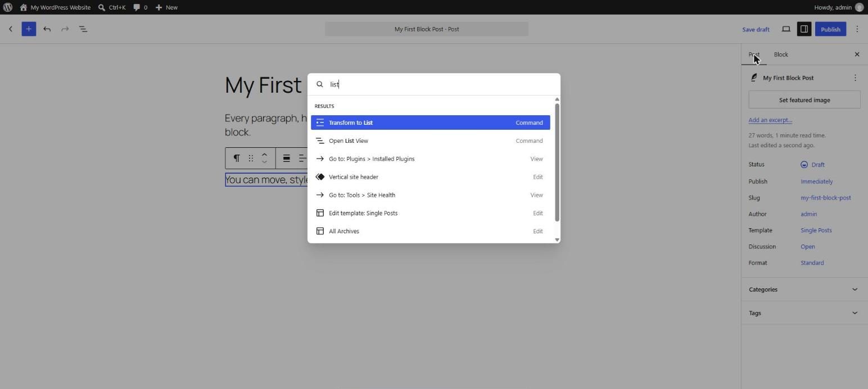Change Publish date from Immediately

817,182
